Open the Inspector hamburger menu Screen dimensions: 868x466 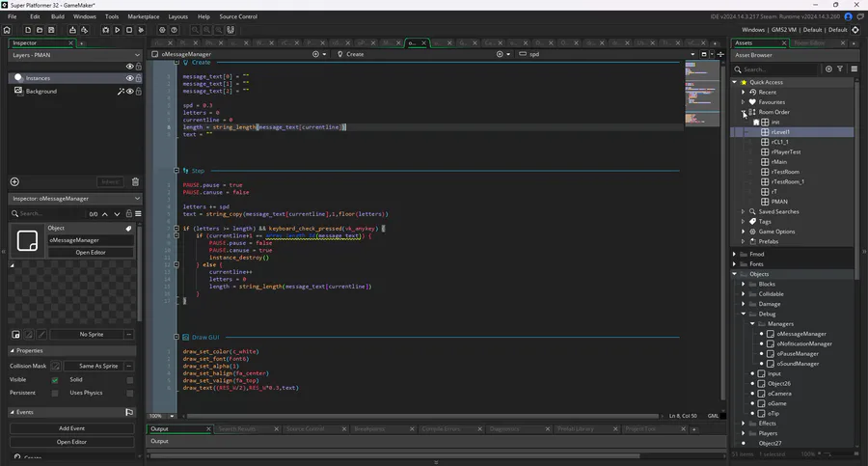coord(138,213)
